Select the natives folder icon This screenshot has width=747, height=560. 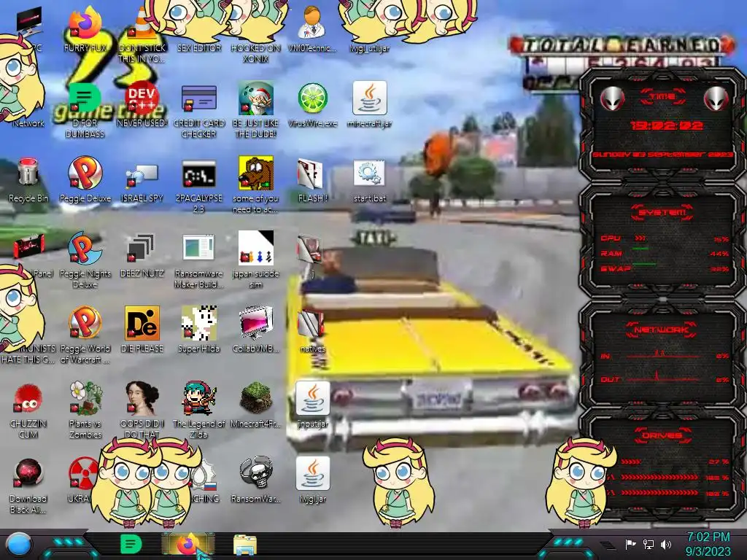[x=312, y=330]
